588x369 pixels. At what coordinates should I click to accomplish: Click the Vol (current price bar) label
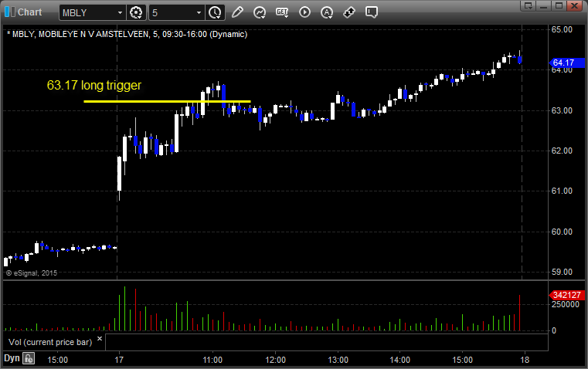coord(50,342)
